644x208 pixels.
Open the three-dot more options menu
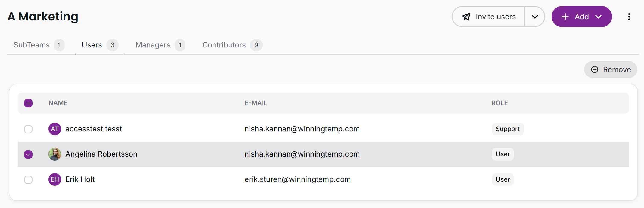629,17
